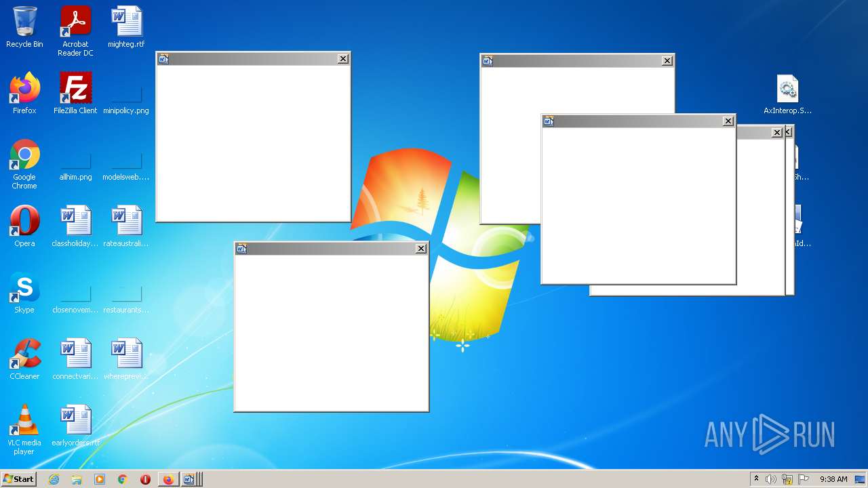Open the Opera desktop shortcut
The image size is (868, 488).
click(x=24, y=226)
